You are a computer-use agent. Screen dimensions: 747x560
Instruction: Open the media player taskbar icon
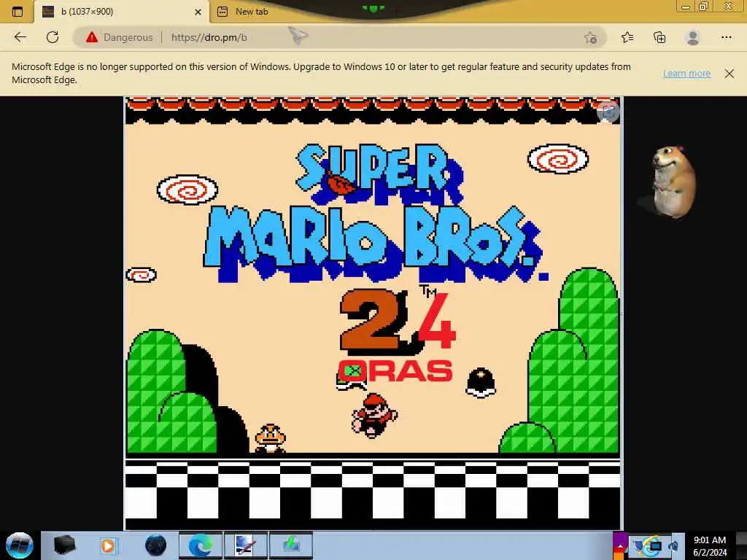coord(108,545)
